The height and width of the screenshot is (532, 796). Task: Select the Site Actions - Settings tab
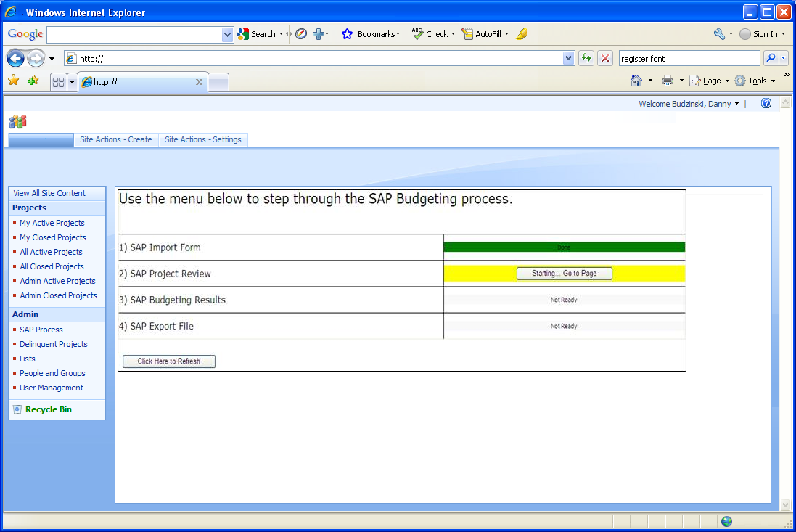203,139
